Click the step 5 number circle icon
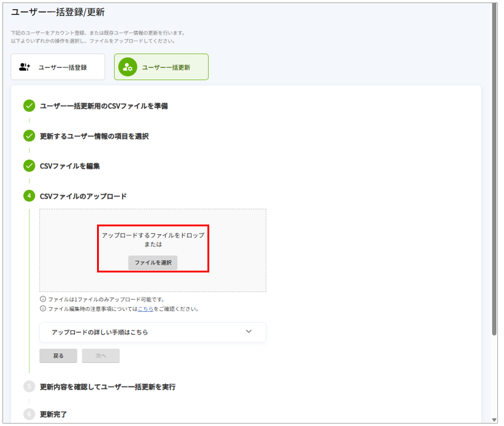Screen dimensions: 504x426 29,387
